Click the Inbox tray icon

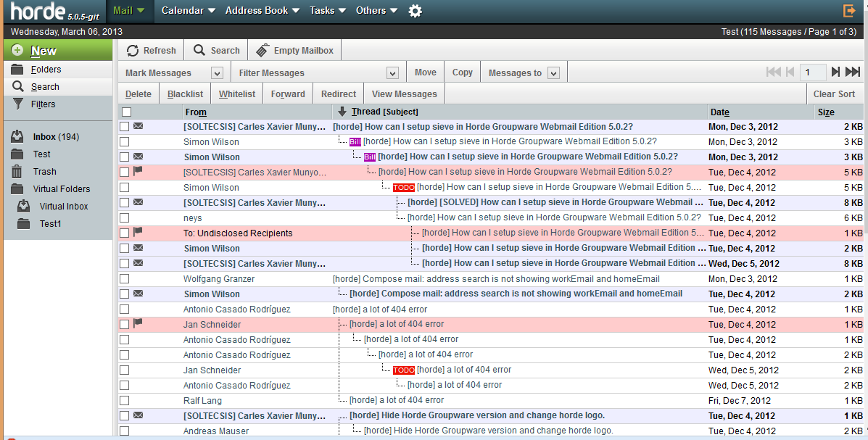(x=17, y=137)
